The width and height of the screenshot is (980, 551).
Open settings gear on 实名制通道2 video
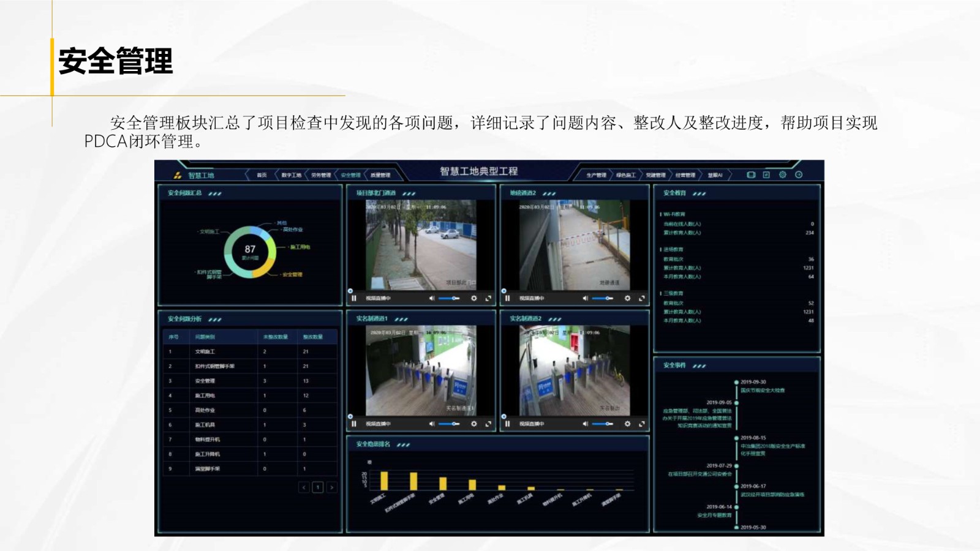(627, 424)
